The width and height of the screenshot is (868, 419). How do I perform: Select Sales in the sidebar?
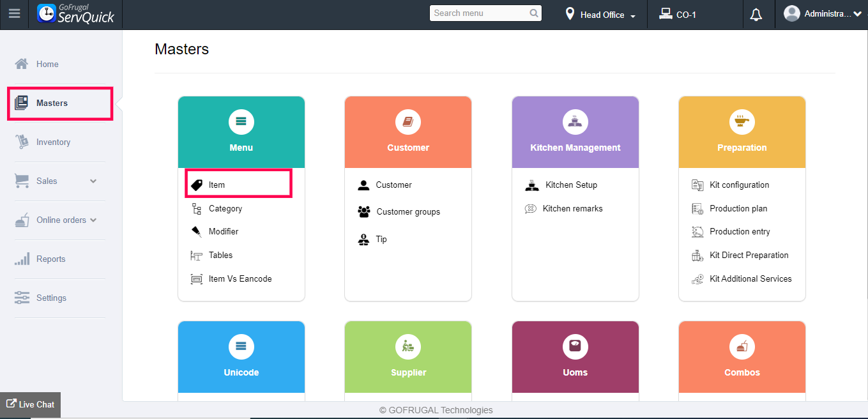coord(47,181)
